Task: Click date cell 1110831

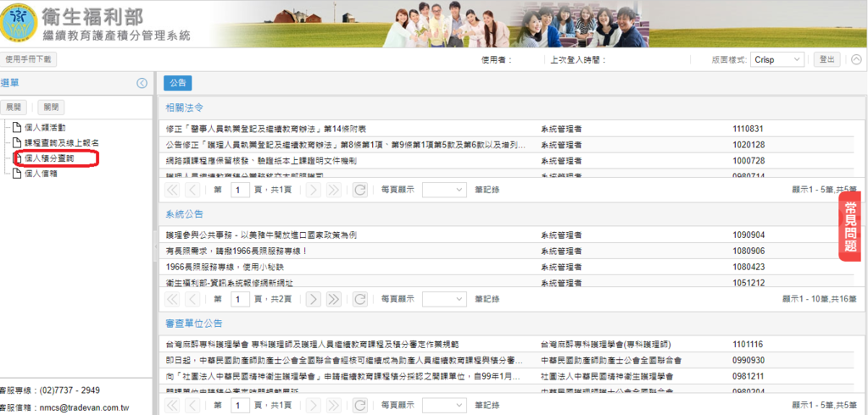Action: [x=748, y=129]
